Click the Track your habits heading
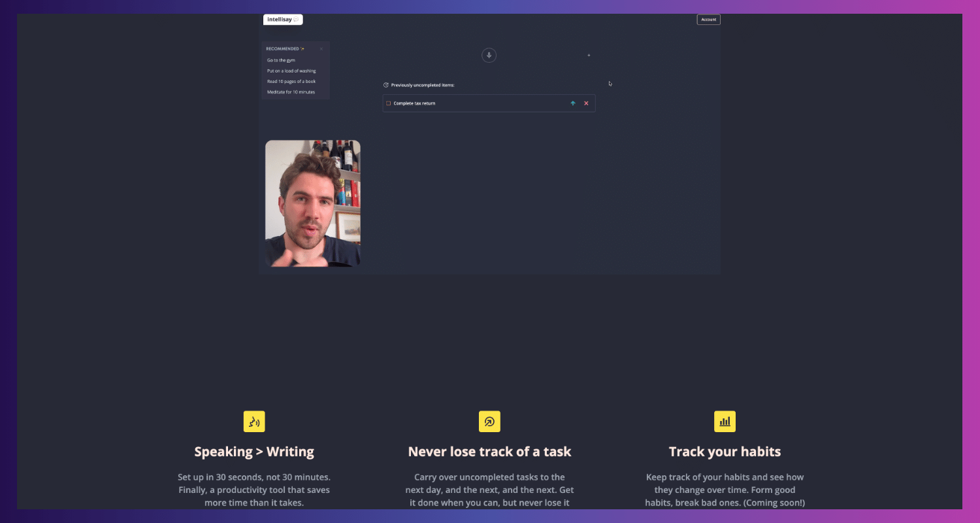 tap(725, 452)
